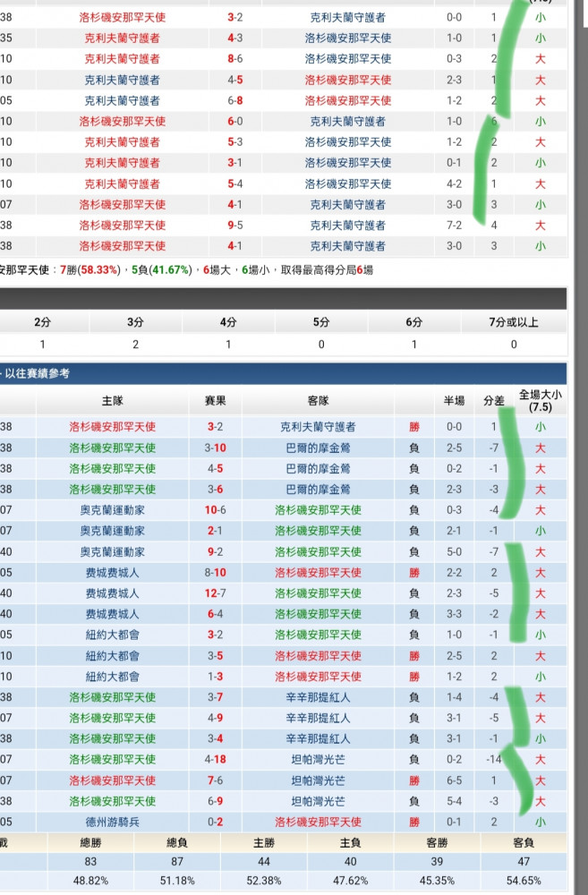The image size is (588, 895).
Task: Select the 6-4 score cell
Action: click(x=215, y=614)
